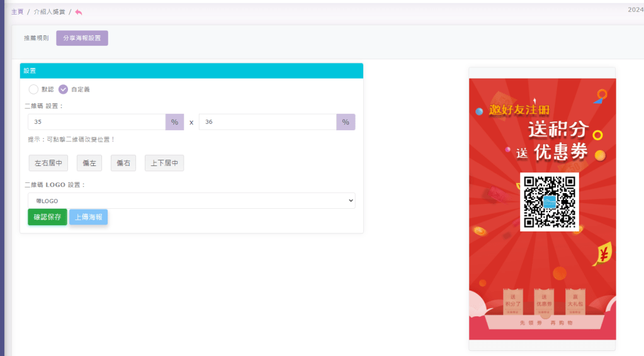644x356 pixels.
Task: Open 介紹人獎賞 breadcrumb link
Action: tap(49, 12)
